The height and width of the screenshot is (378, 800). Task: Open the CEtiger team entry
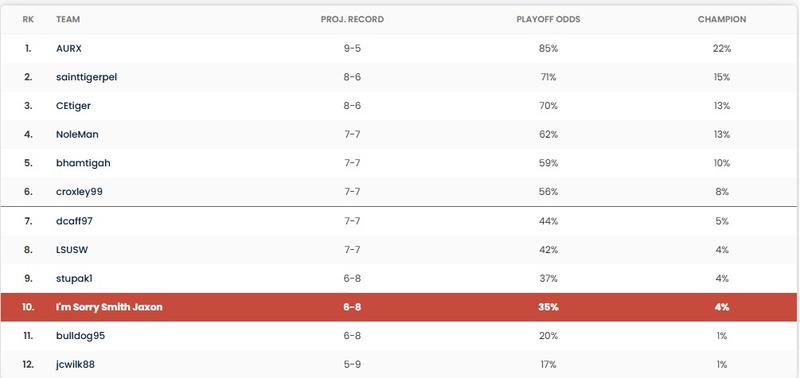[x=73, y=106]
